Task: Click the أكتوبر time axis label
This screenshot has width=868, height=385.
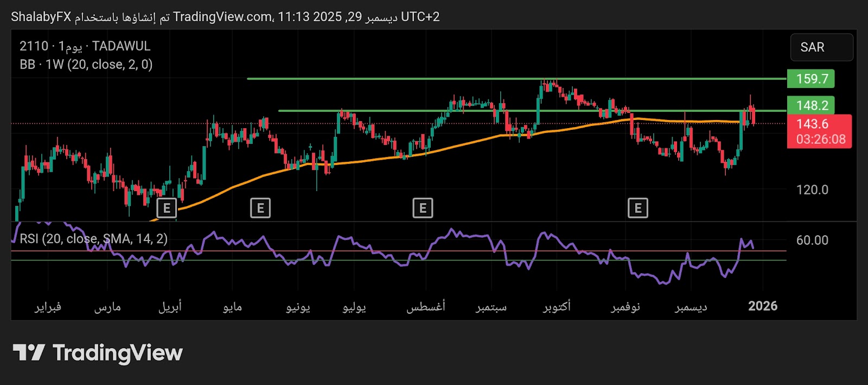Action: (x=557, y=307)
